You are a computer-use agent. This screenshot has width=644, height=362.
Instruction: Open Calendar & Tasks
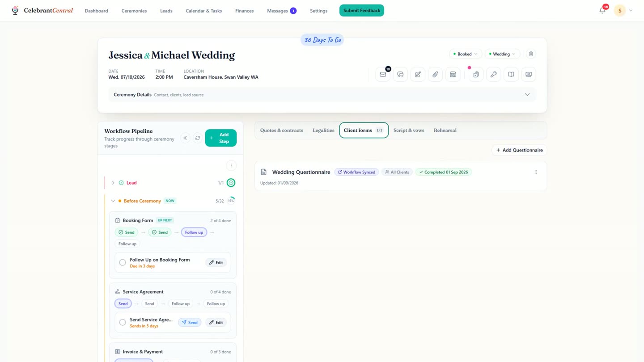click(x=204, y=11)
